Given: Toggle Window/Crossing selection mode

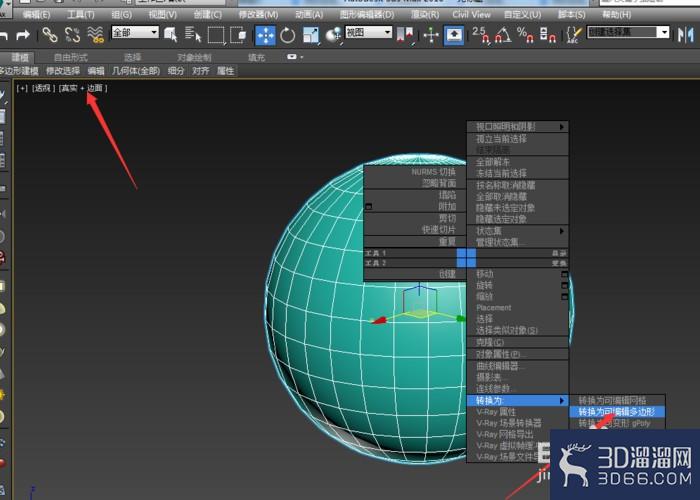Looking at the screenshot, I should pyautogui.click(x=238, y=35).
